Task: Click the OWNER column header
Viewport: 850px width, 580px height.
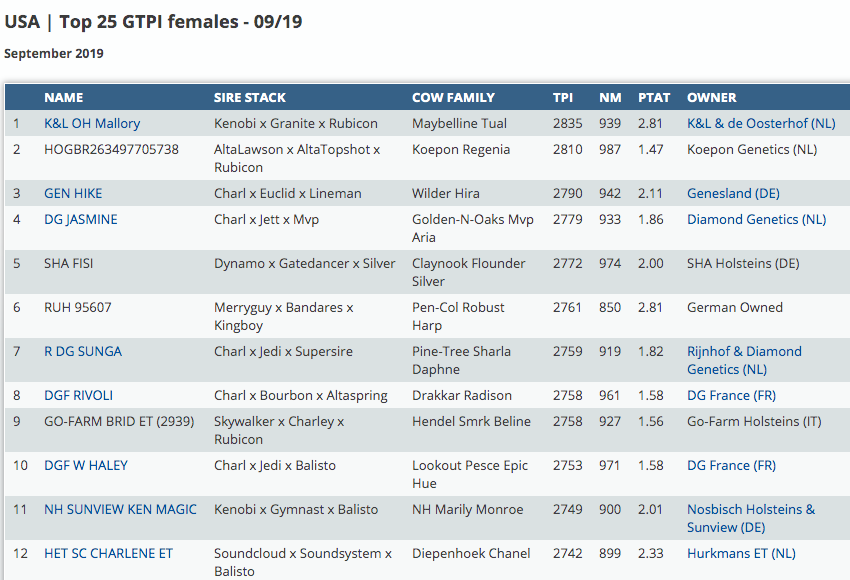Action: [x=712, y=98]
